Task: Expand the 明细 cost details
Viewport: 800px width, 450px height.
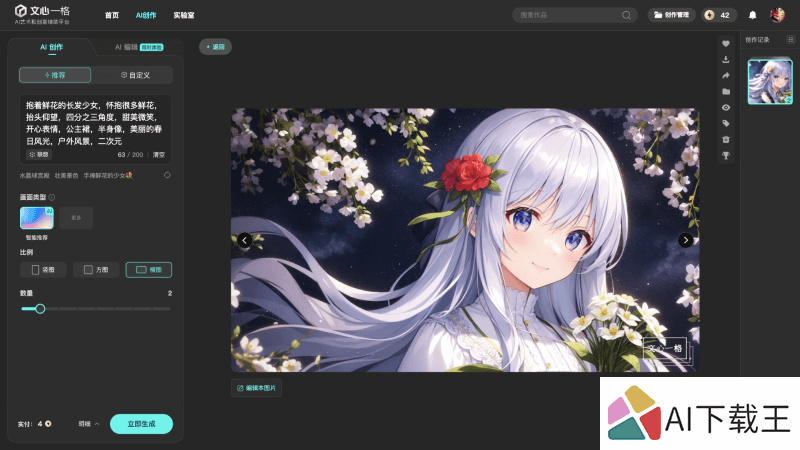Action: coord(89,424)
